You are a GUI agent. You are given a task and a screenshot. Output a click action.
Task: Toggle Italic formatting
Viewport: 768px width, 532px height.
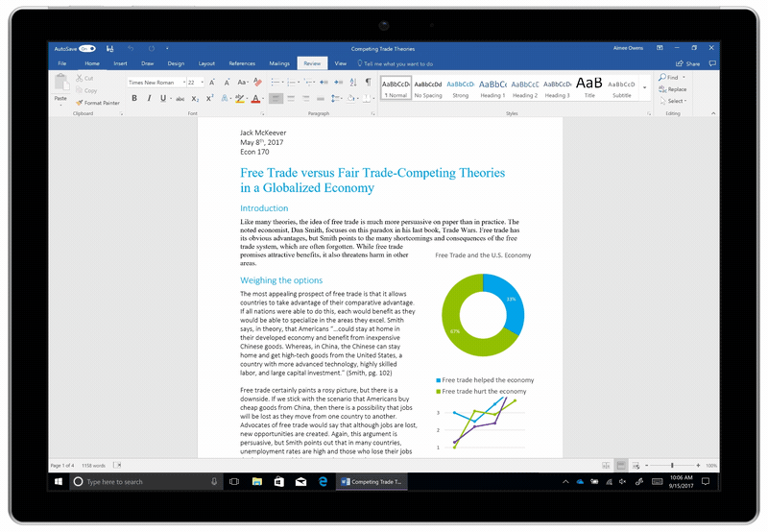[x=149, y=98]
